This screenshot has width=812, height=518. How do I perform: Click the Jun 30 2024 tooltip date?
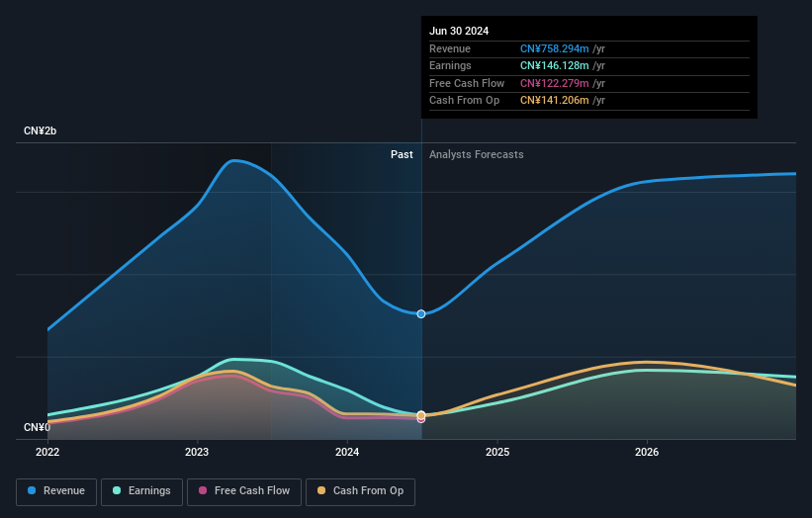pos(459,31)
